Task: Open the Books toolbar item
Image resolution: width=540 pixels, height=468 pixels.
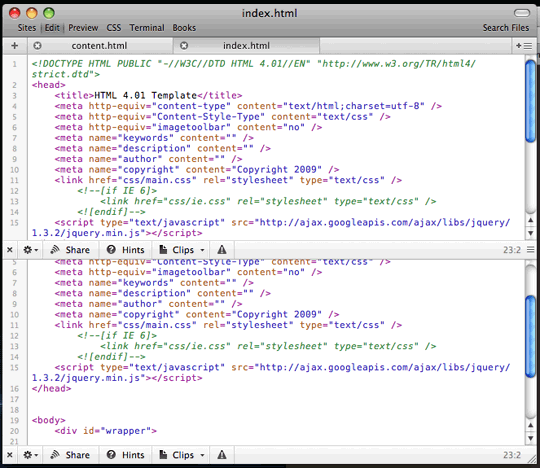Action: point(184,28)
